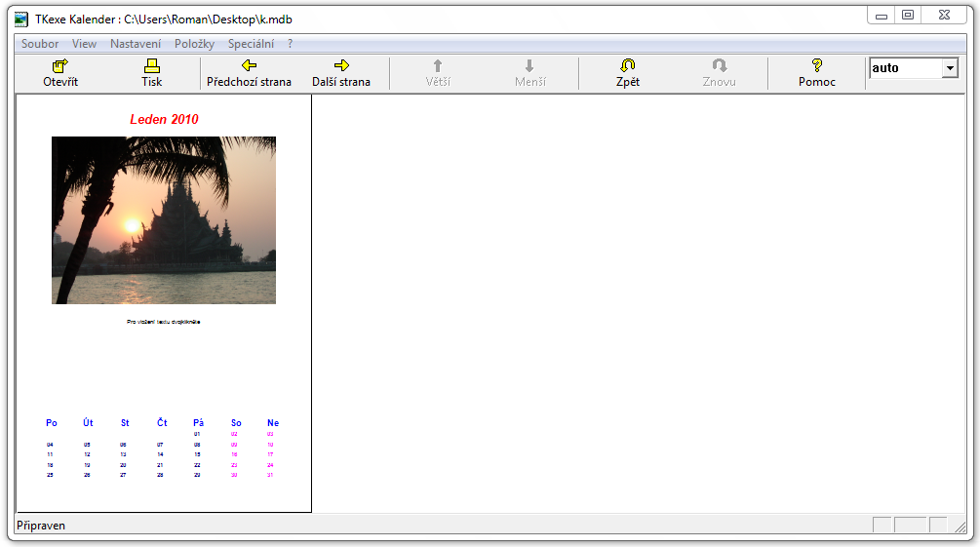Open the Položky menu
The height and width of the screenshot is (547, 980).
pos(194,44)
